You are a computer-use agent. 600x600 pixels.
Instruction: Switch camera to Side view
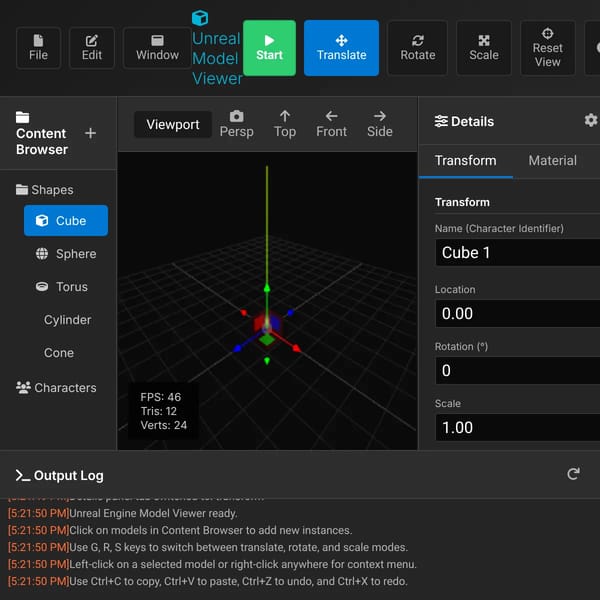click(x=380, y=124)
